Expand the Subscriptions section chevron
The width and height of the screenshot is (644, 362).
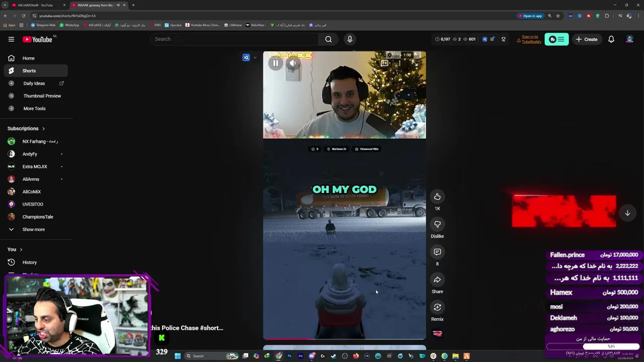43,129
